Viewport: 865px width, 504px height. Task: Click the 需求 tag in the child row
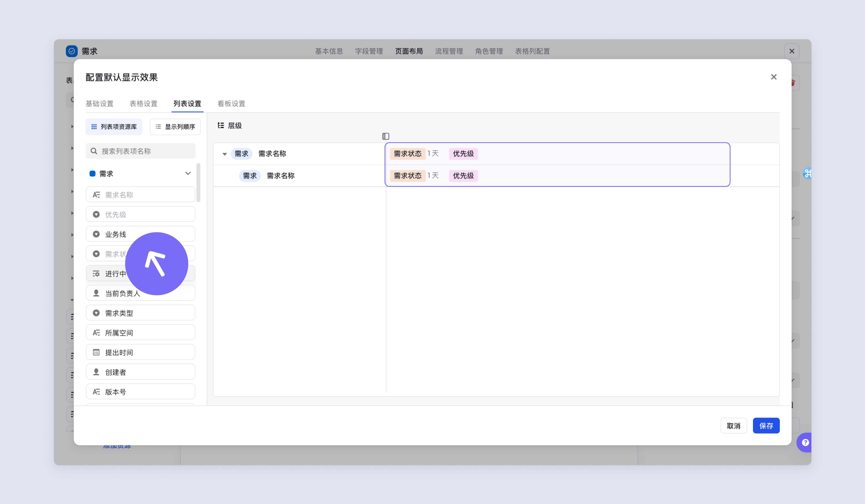tap(250, 176)
